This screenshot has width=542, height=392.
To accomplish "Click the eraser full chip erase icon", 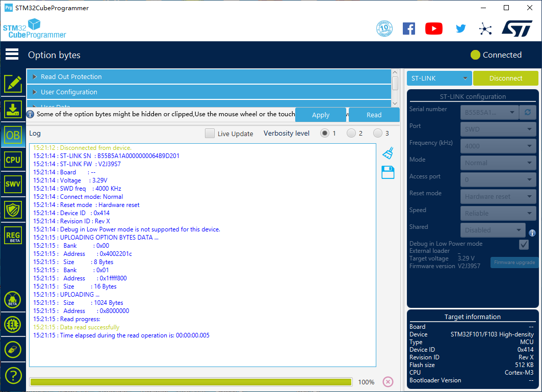I will pos(13,350).
